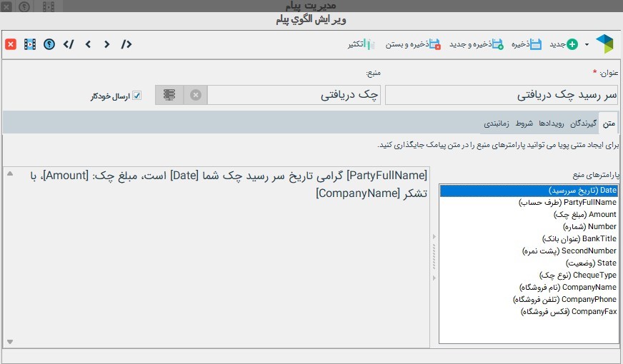623x364 pixels.
Task: Click the جدید (New) toolbar button
Action: (563, 44)
